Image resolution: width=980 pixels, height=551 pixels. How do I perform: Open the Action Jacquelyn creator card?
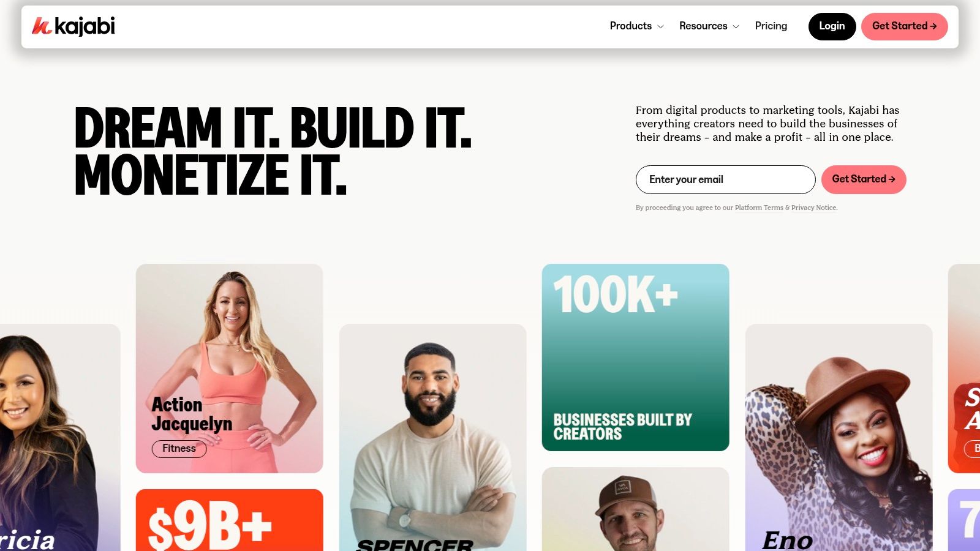click(229, 369)
